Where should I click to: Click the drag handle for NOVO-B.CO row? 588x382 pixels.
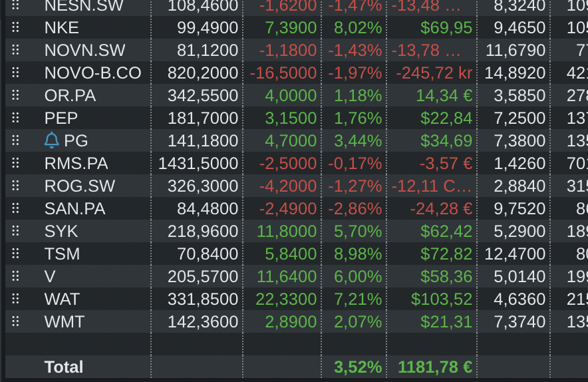(15, 73)
